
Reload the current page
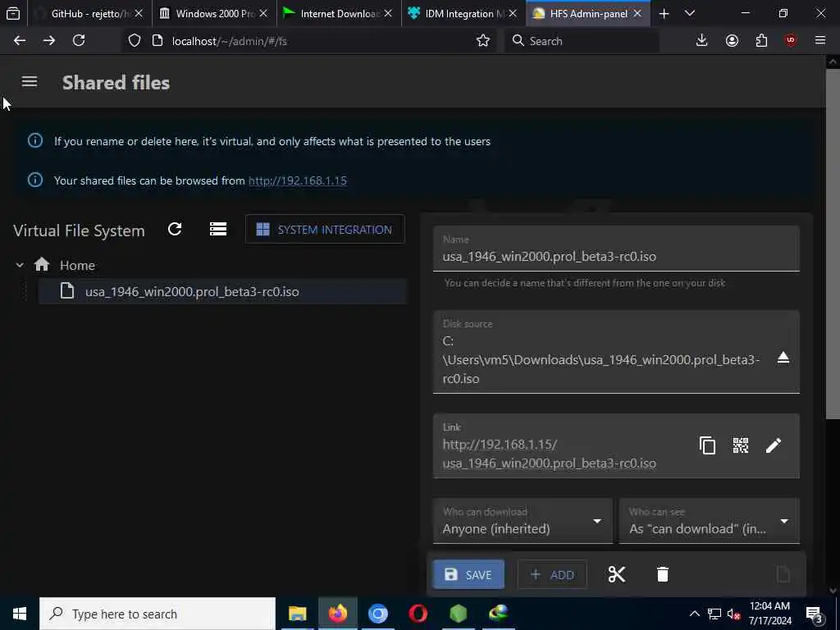coord(79,40)
